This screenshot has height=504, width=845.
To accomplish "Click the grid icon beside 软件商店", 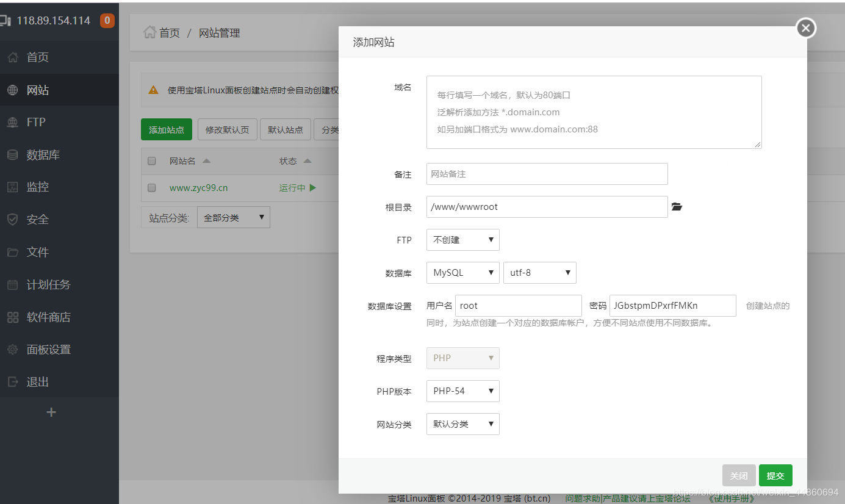I will (x=13, y=317).
